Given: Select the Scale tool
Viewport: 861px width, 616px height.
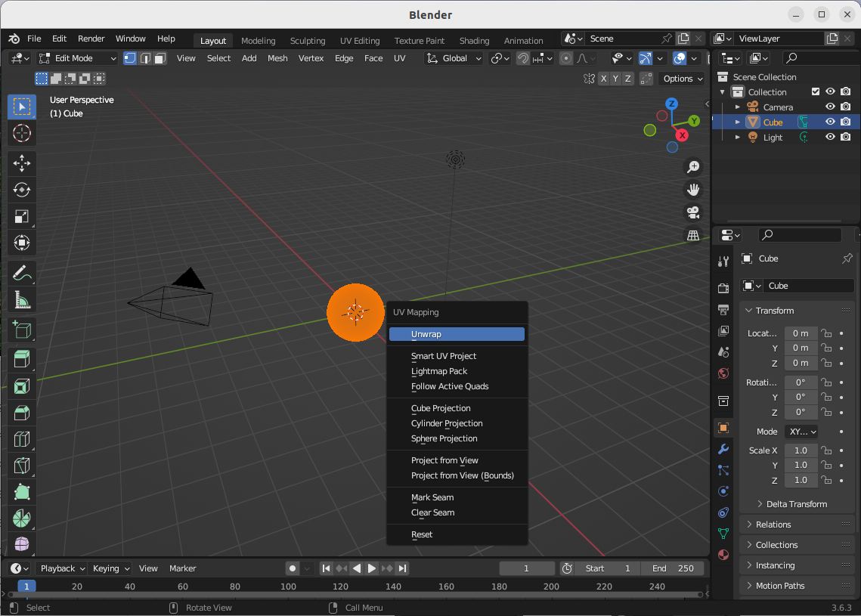Looking at the screenshot, I should [22, 216].
